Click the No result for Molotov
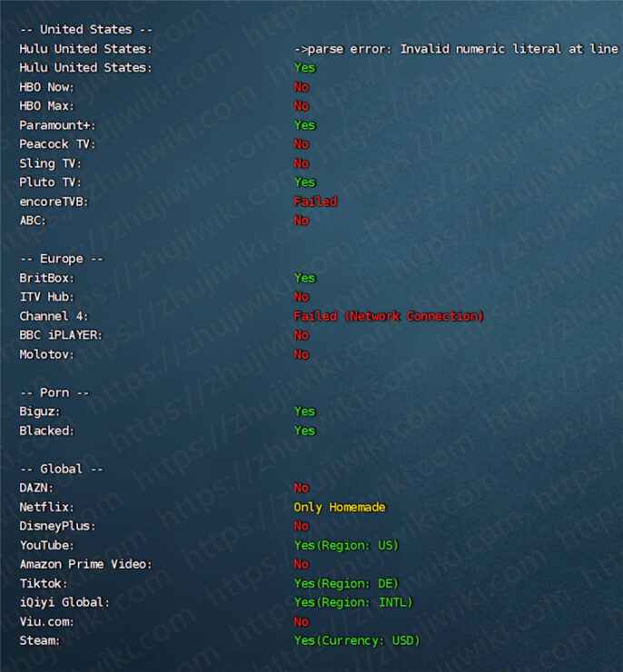This screenshot has height=672, width=623. (302, 354)
